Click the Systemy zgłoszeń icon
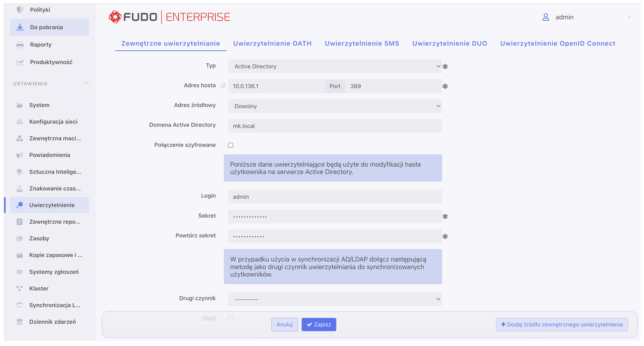644x346 pixels. tap(20, 272)
